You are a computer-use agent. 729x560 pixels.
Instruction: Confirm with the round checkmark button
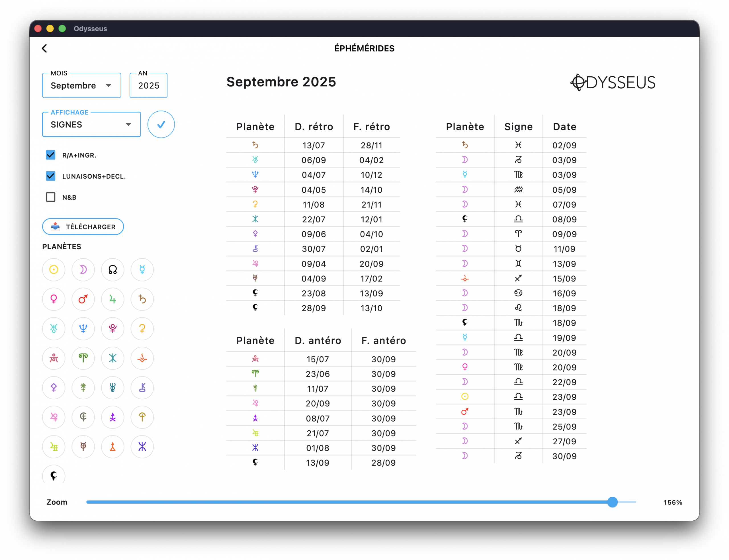161,124
